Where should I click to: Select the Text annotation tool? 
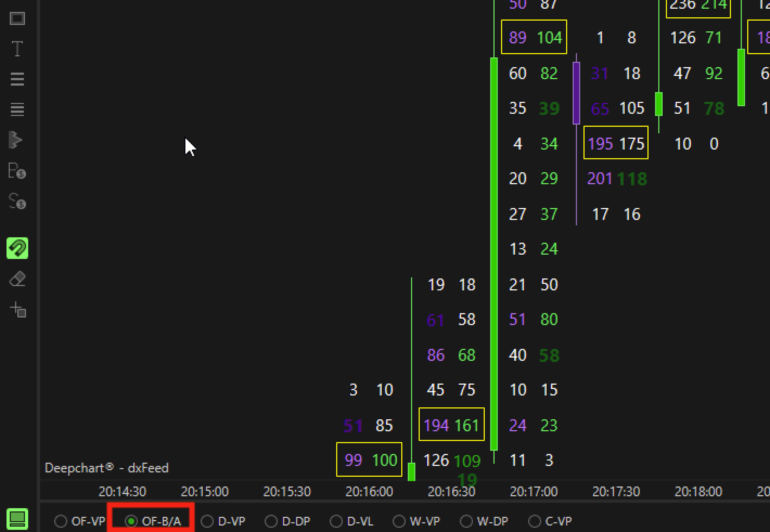[17, 49]
